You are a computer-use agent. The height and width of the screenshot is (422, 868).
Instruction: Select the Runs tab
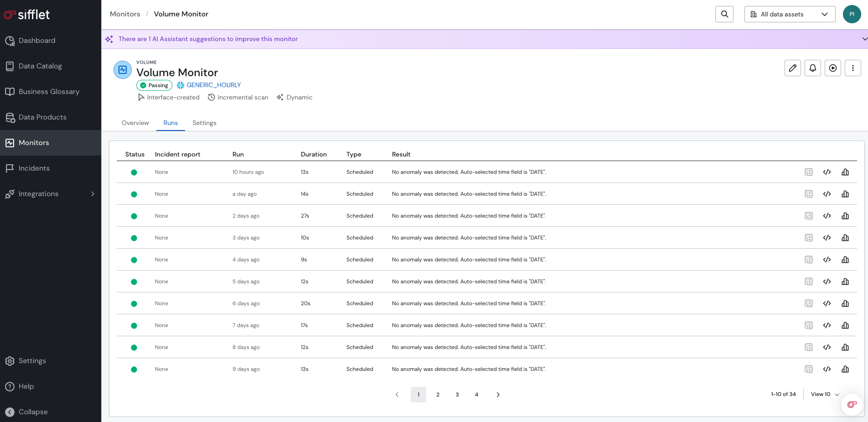tap(170, 123)
